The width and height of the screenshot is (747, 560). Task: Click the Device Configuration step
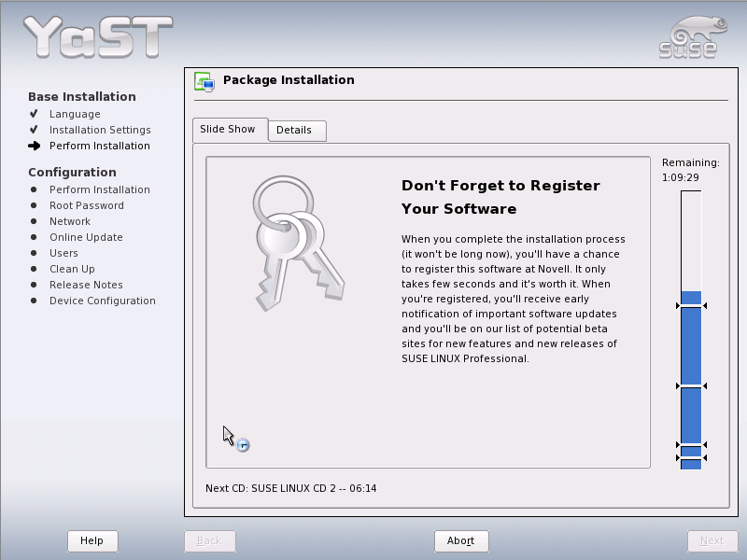[x=103, y=301]
